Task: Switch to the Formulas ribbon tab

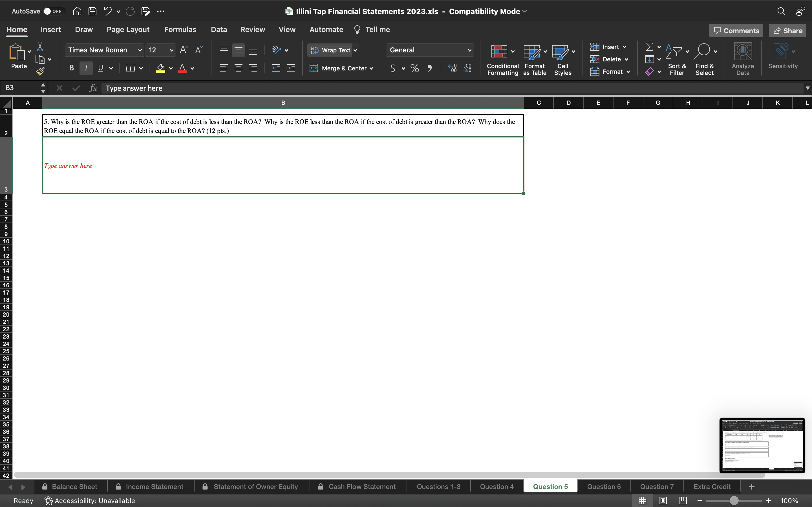Action: click(x=180, y=30)
